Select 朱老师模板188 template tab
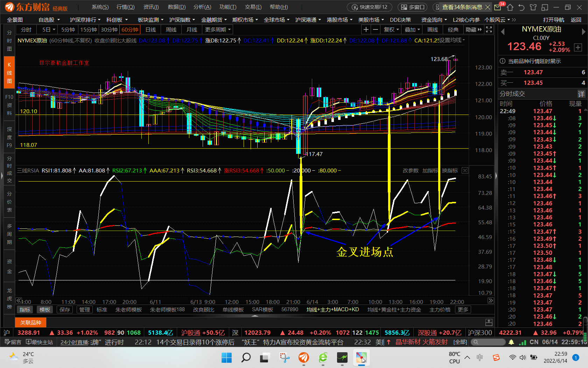Screen dimensions: 588x368 click(x=167, y=310)
